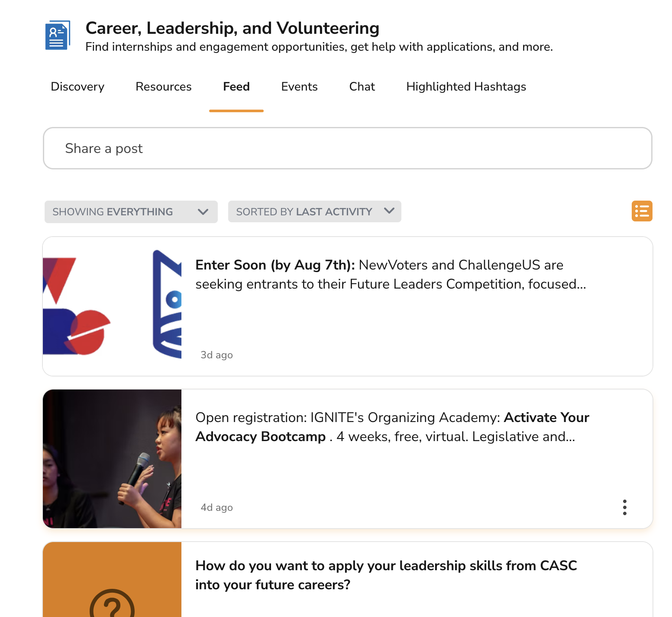Expand the Showing Everything filter dropdown

click(x=131, y=212)
